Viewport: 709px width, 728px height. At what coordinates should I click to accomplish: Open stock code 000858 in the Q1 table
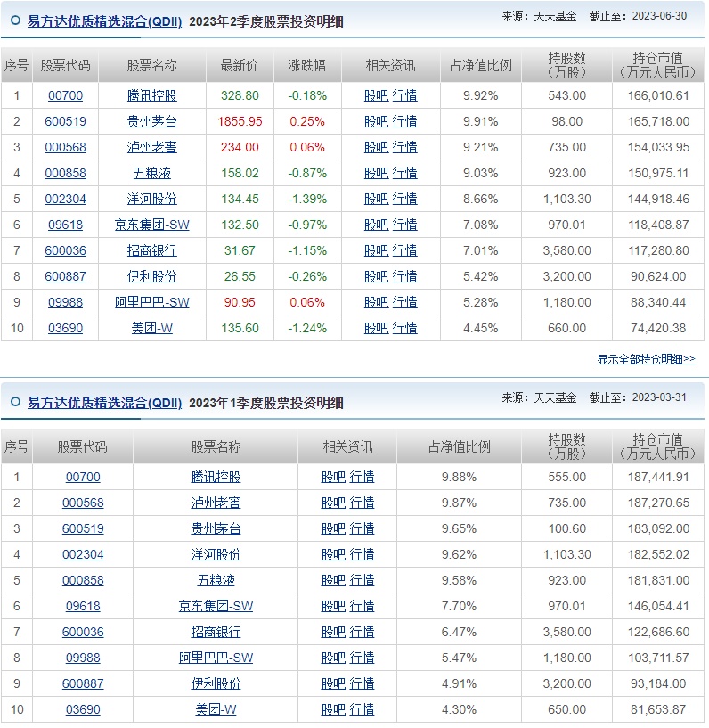click(x=83, y=580)
